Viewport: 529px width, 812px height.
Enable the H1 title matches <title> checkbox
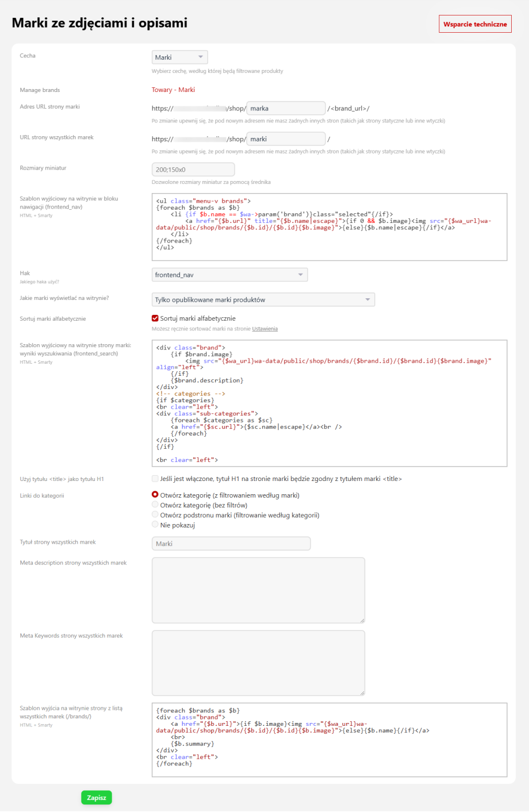tap(155, 479)
